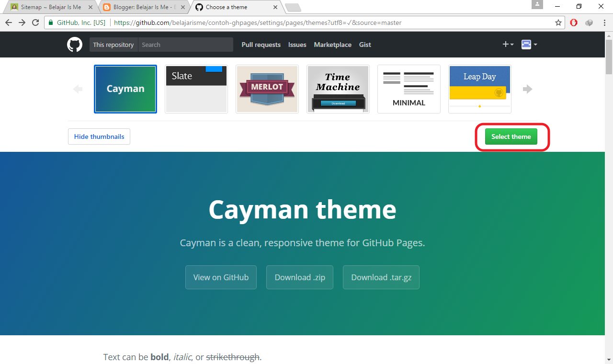Click the browser address bar URL
613x364 pixels.
click(x=258, y=23)
